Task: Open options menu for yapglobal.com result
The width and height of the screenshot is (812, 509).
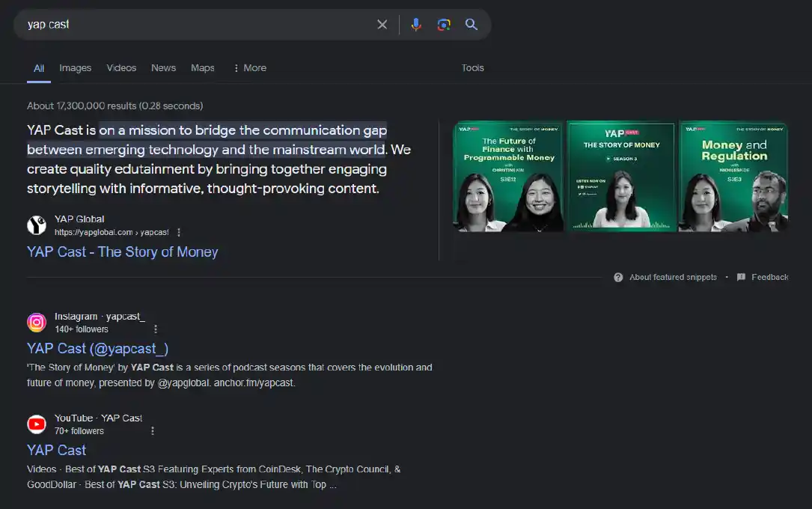Action: [x=179, y=233]
